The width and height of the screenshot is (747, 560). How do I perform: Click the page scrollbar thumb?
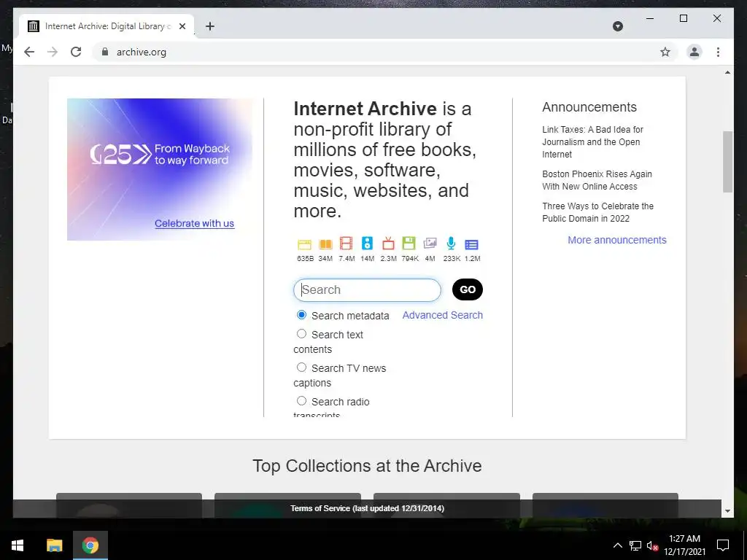pos(727,162)
